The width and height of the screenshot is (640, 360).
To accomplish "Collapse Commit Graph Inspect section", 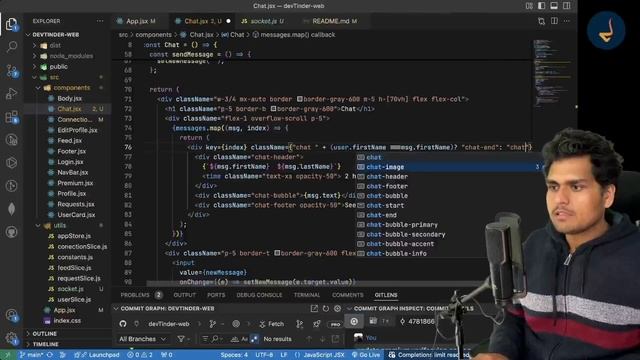I will point(349,309).
